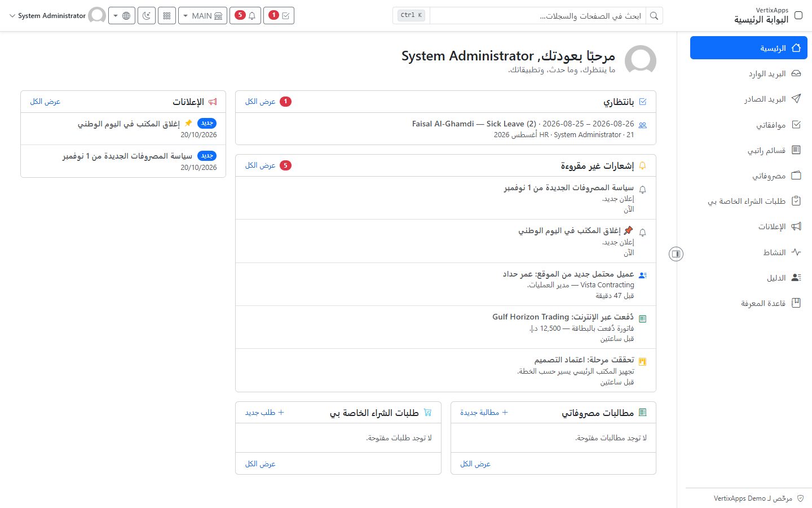Screen dimensions: 812x508
Task: Click the قسائم راتبي payslips icon in sidebar
Action: pyautogui.click(x=796, y=150)
